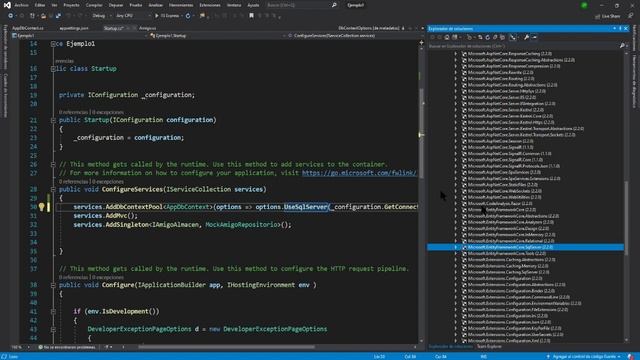Click the Solution Explorer pin icon
This screenshot has height=360, width=640.
(x=620, y=29)
